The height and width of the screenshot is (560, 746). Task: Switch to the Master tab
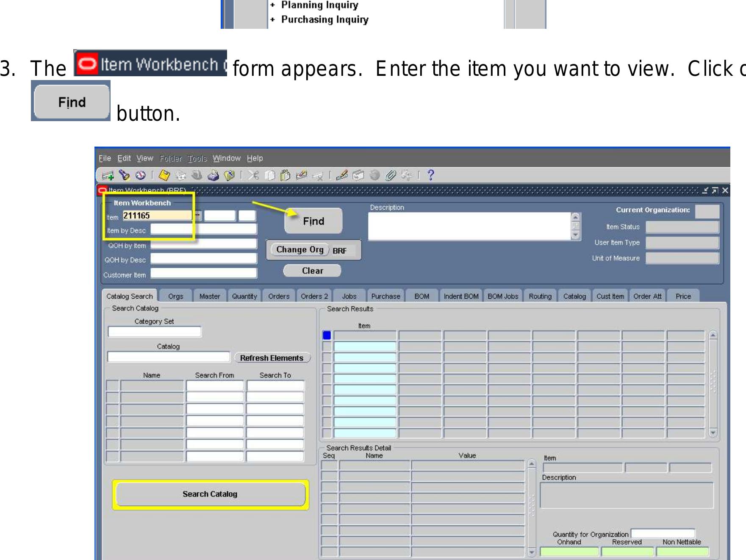(x=210, y=296)
